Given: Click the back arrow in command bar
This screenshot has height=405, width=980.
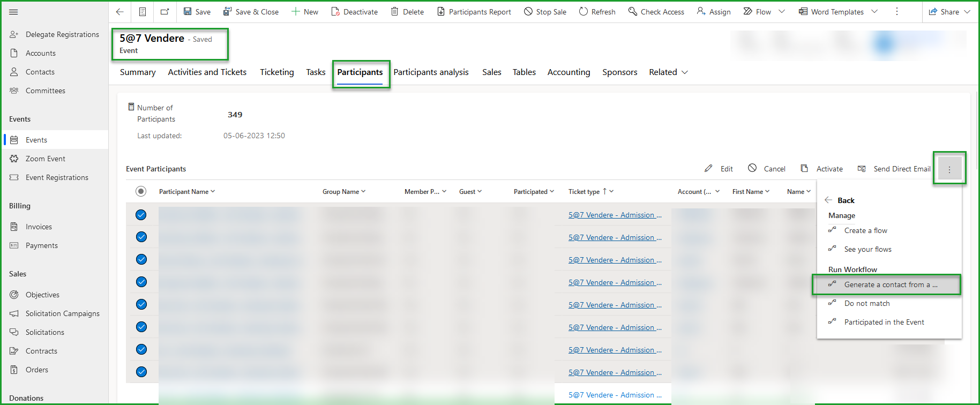Looking at the screenshot, I should click(x=120, y=12).
